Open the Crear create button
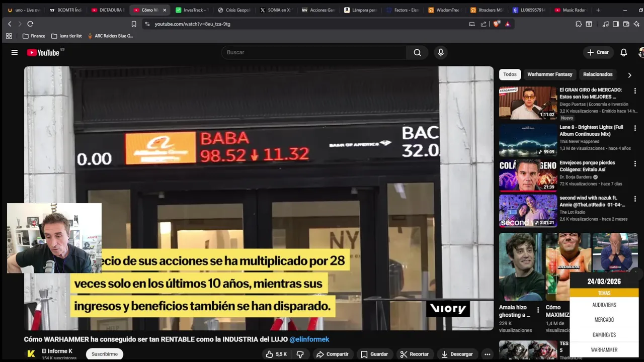The width and height of the screenshot is (644, 362). (598, 52)
